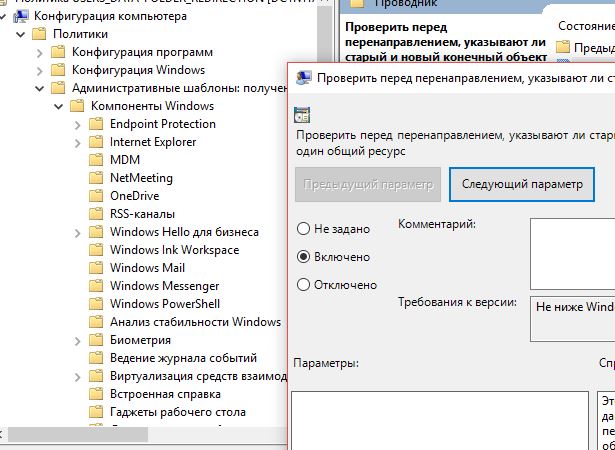Expand the 'Windows Hello для бизнеса' node

click(77, 233)
